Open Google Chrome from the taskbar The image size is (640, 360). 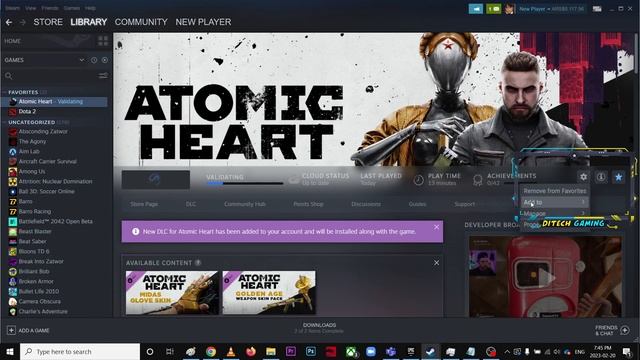211,351
